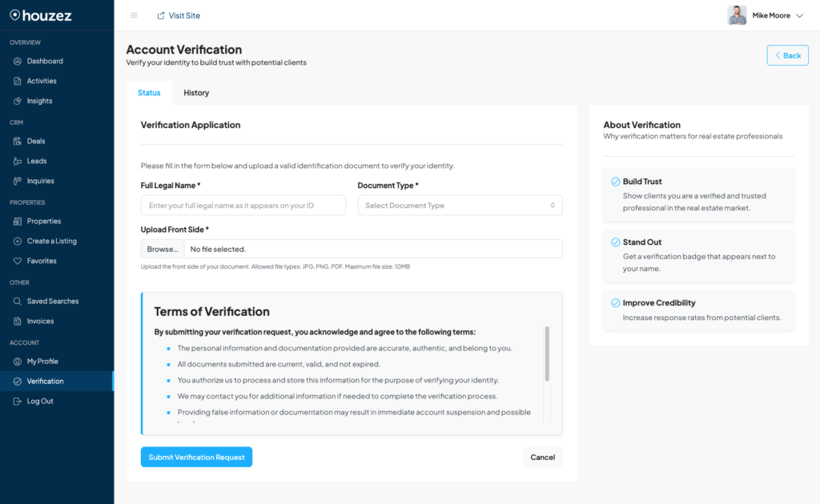
Task: Click the houzez logo
Action: [43, 14]
